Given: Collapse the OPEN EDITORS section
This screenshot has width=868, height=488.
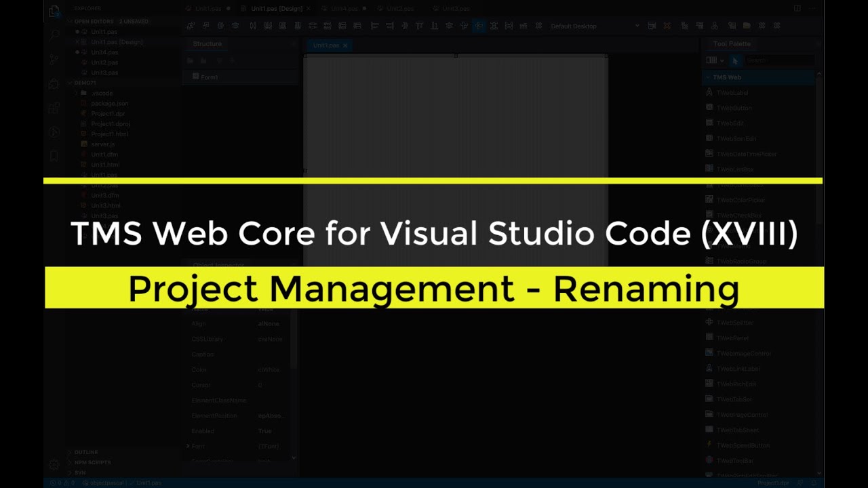Looking at the screenshot, I should click(x=70, y=22).
